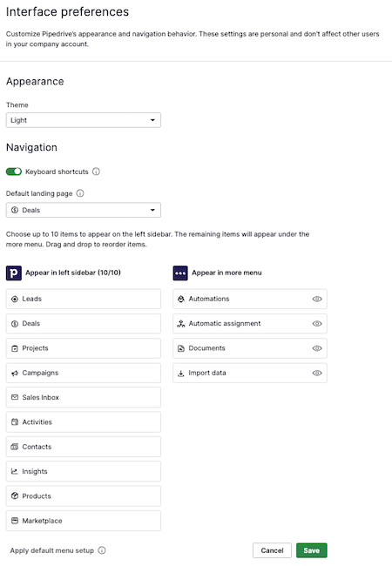Click the info icon next to Default landing page
This screenshot has height=566, width=392.
[x=80, y=193]
